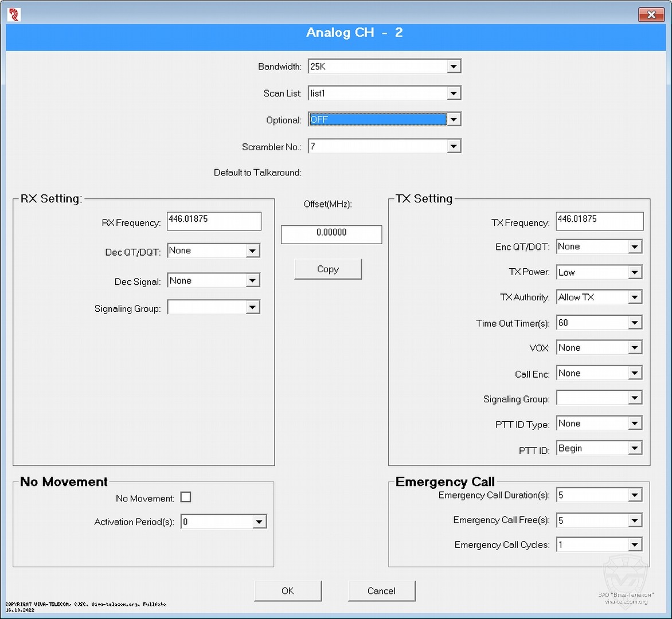Click the red app icon in title bar
The width and height of the screenshot is (672, 619).
pyautogui.click(x=14, y=14)
